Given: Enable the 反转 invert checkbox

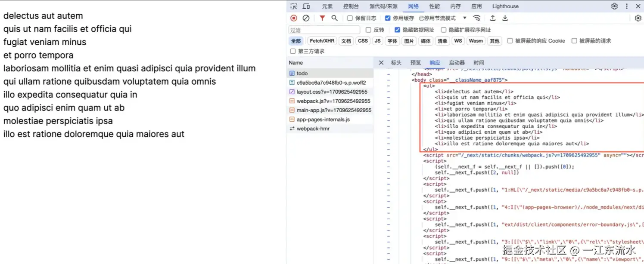Looking at the screenshot, I should [x=368, y=30].
